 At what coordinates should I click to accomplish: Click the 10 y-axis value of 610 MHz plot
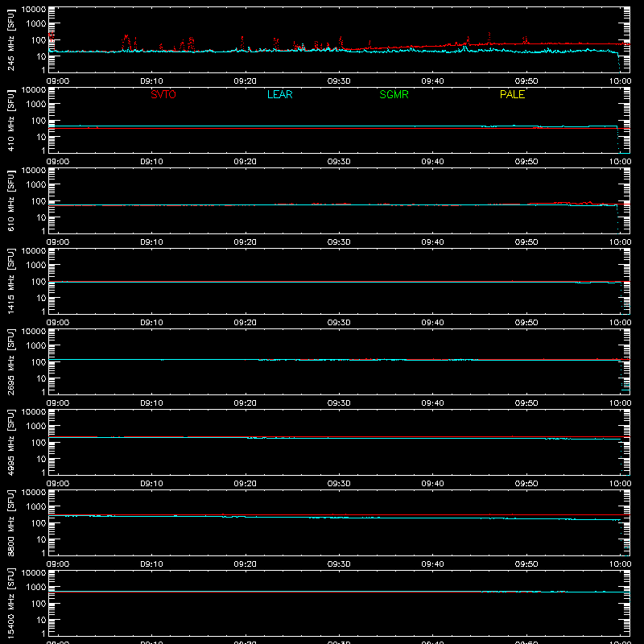coord(41,217)
